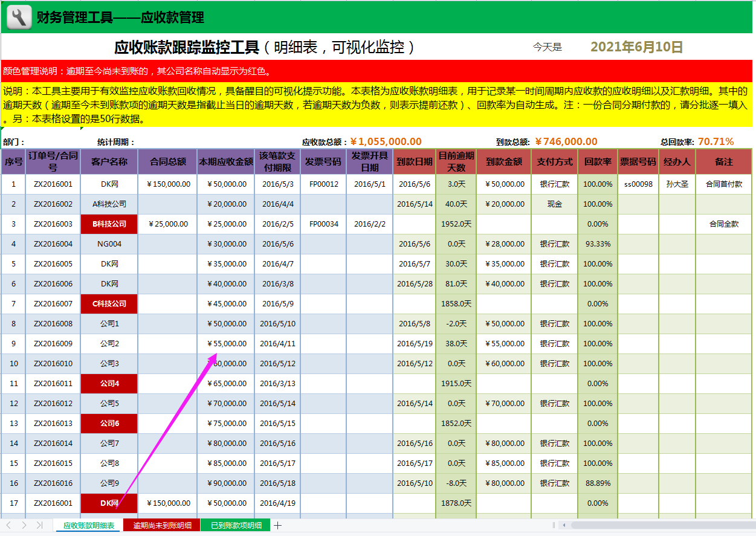Viewport: 756px width, 536px height.
Task: Click the red B科技公司 customer cell
Action: point(109,224)
